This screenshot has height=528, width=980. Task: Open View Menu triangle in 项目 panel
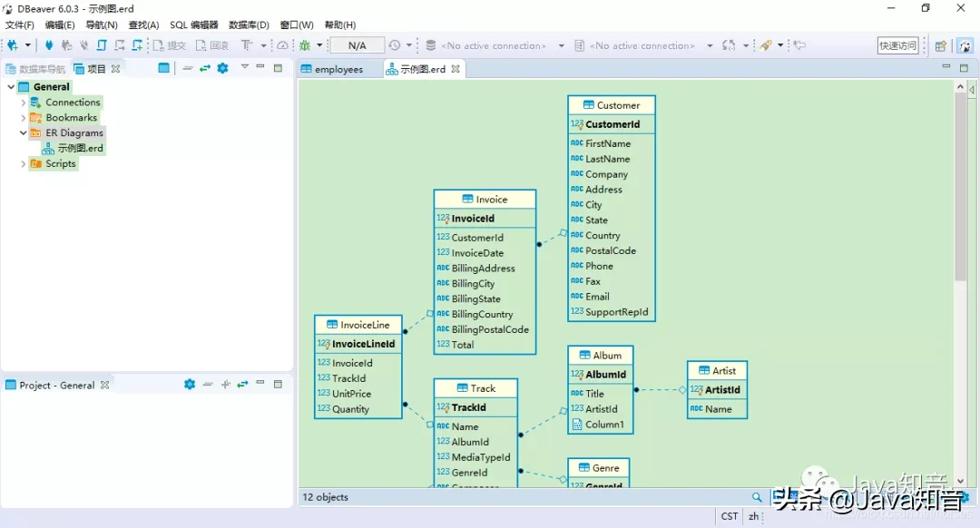[244, 67]
